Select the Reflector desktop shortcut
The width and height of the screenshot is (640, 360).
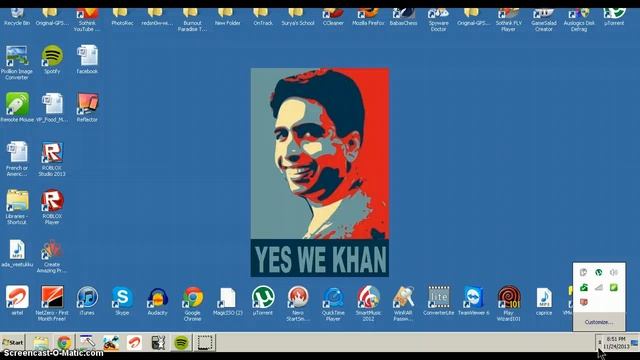[x=87, y=107]
